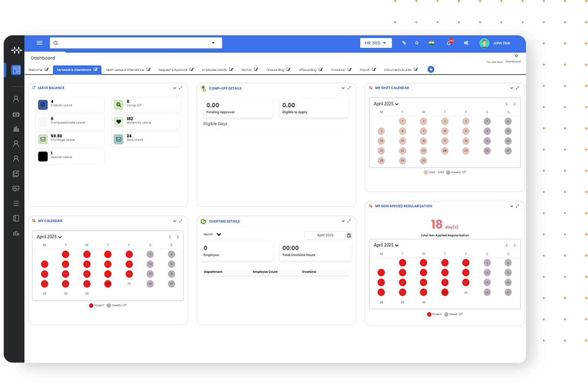Open April 2025 dropdown in My Calendar
The width and height of the screenshot is (588, 385).
click(49, 237)
